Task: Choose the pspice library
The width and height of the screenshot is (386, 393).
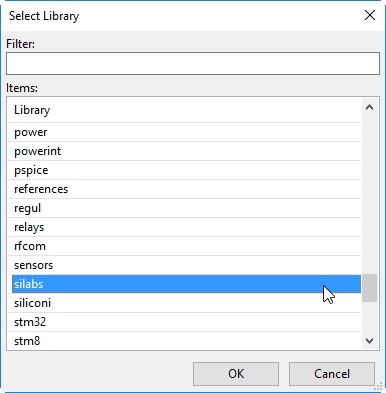Action: [x=184, y=170]
